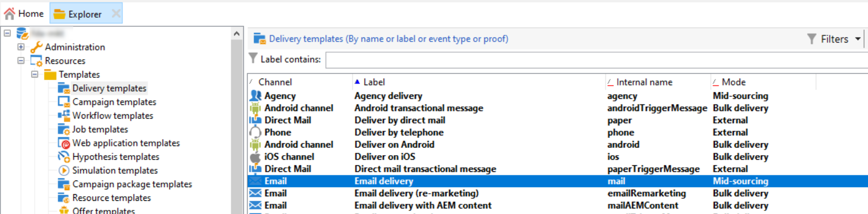Sort the list by Mode column
Screen dimensions: 868x214
click(x=733, y=82)
